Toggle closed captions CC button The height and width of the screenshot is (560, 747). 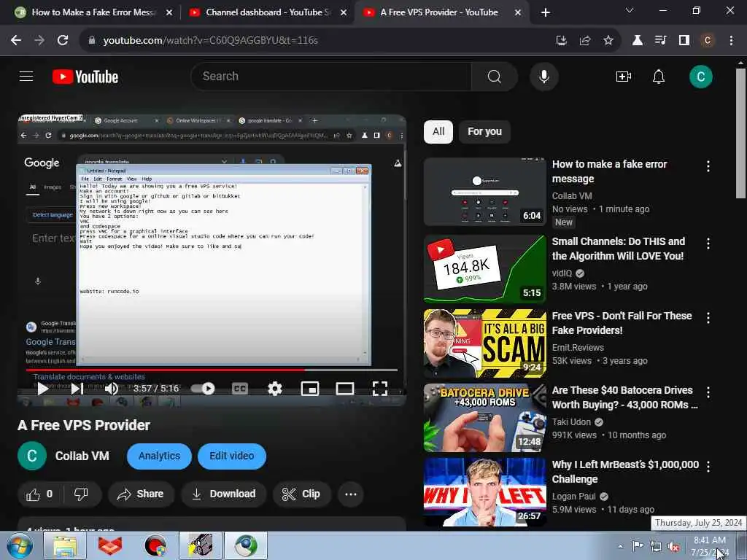tap(239, 389)
